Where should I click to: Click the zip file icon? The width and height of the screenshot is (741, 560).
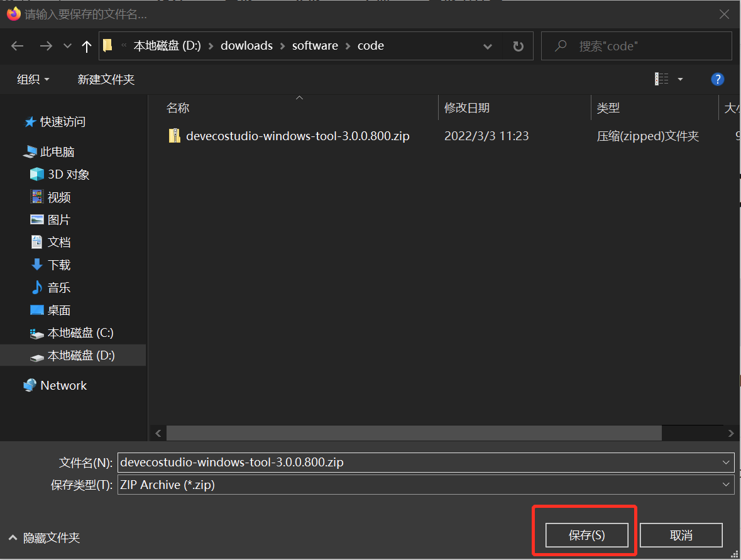point(174,136)
